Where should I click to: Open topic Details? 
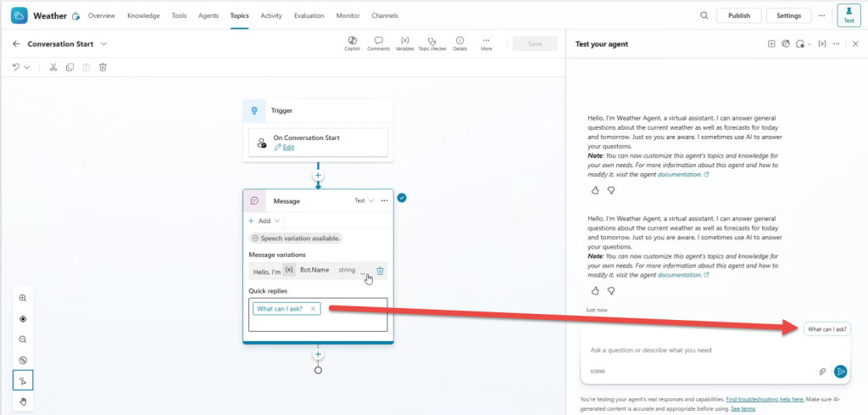459,44
